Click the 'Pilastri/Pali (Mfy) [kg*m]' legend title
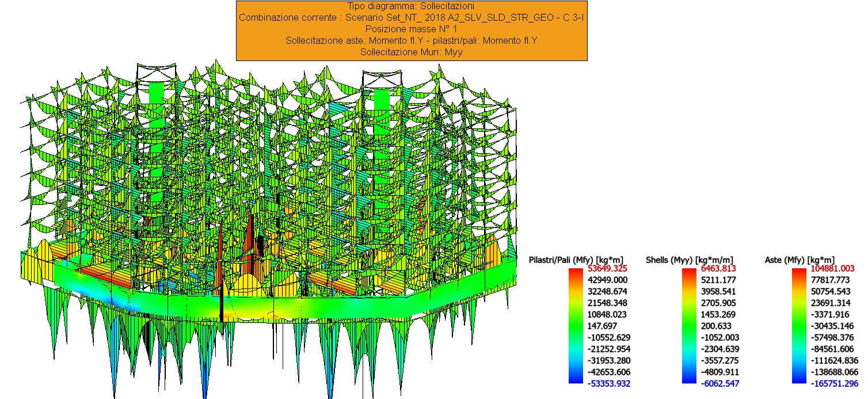The image size is (868, 399). [x=576, y=260]
